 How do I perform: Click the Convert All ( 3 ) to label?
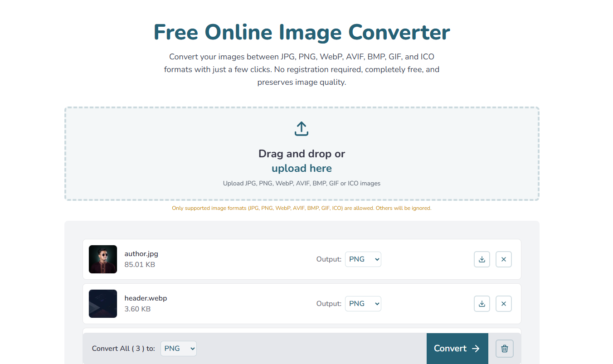point(123,348)
